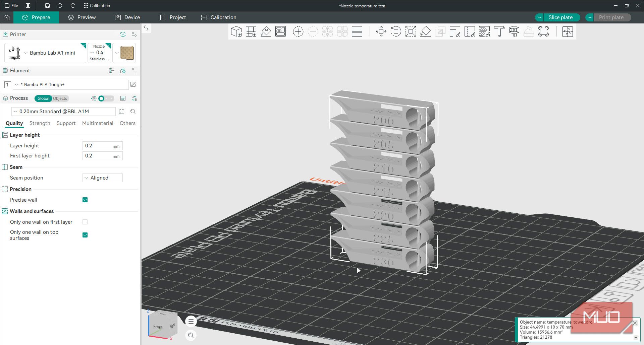Open the Bambu PLA Tough+ filament dropdown
Viewport: 644px width, 345px height.
[x=71, y=85]
